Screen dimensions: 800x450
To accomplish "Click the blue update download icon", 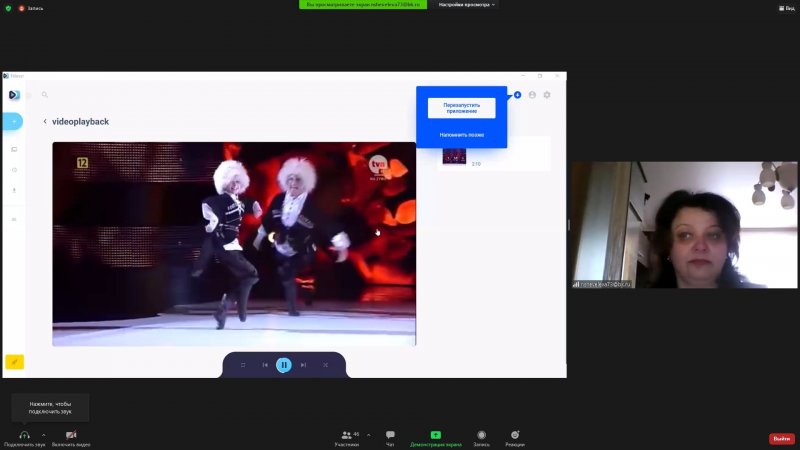I will click(x=517, y=95).
